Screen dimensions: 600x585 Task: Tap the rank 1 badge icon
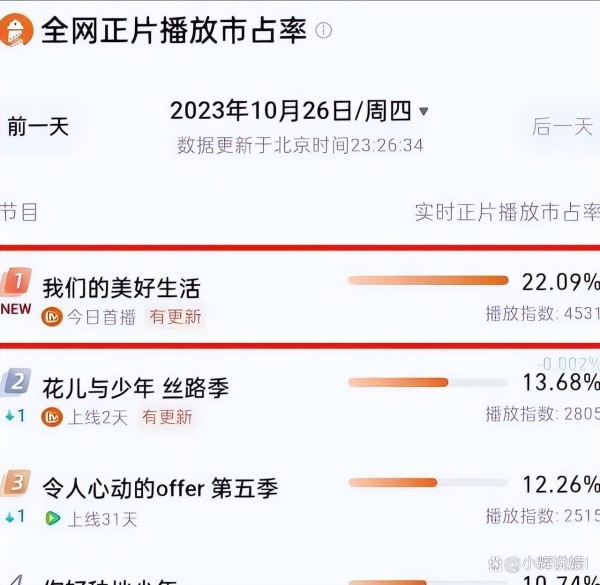pyautogui.click(x=16, y=282)
